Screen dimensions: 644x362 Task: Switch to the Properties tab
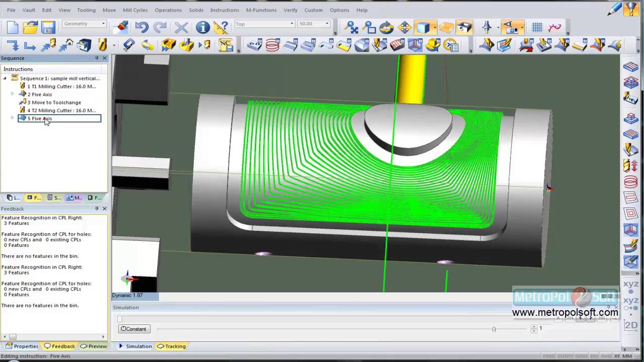pyautogui.click(x=22, y=346)
